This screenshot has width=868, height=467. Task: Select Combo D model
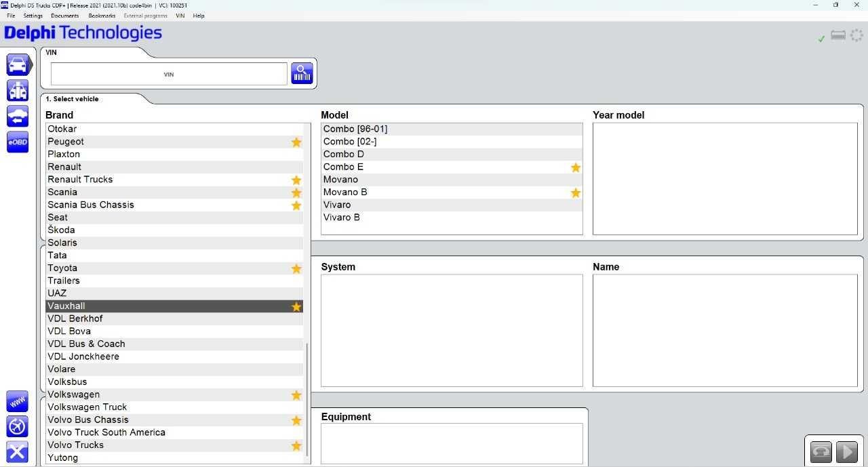[x=452, y=154]
